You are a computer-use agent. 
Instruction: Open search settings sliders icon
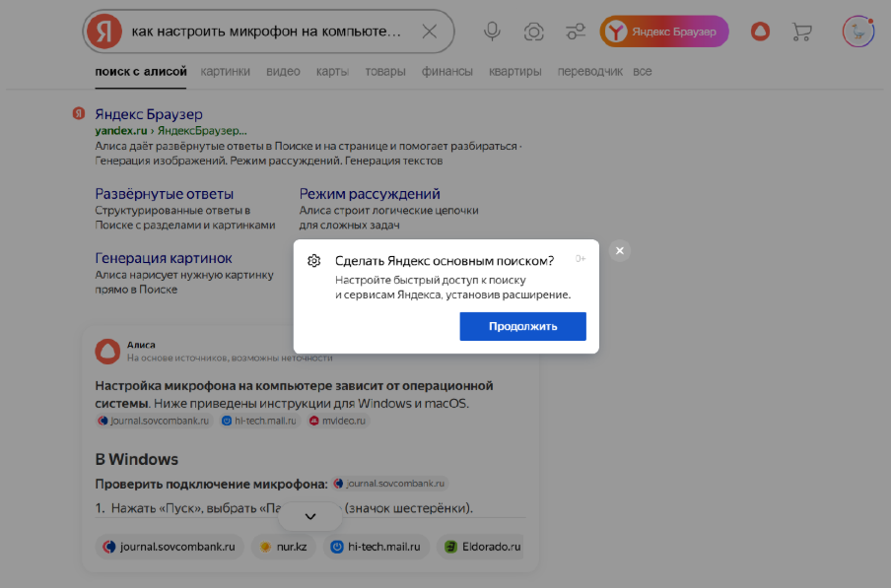[576, 32]
